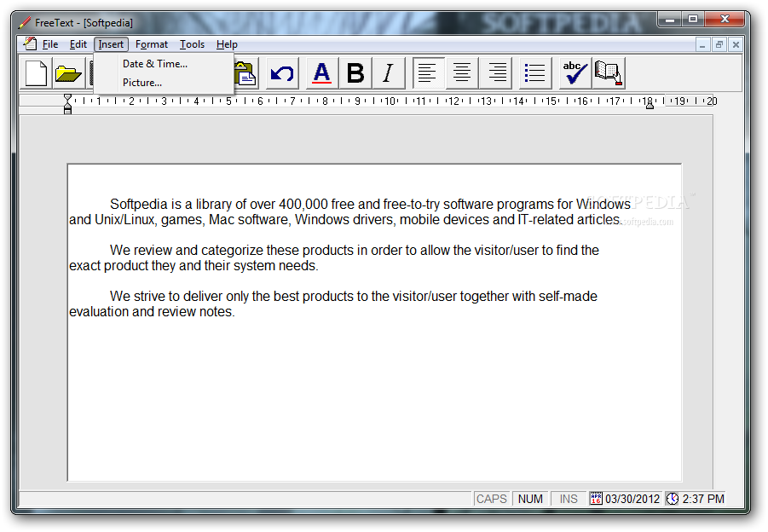Open the Format menu
The height and width of the screenshot is (532, 768).
click(x=152, y=44)
